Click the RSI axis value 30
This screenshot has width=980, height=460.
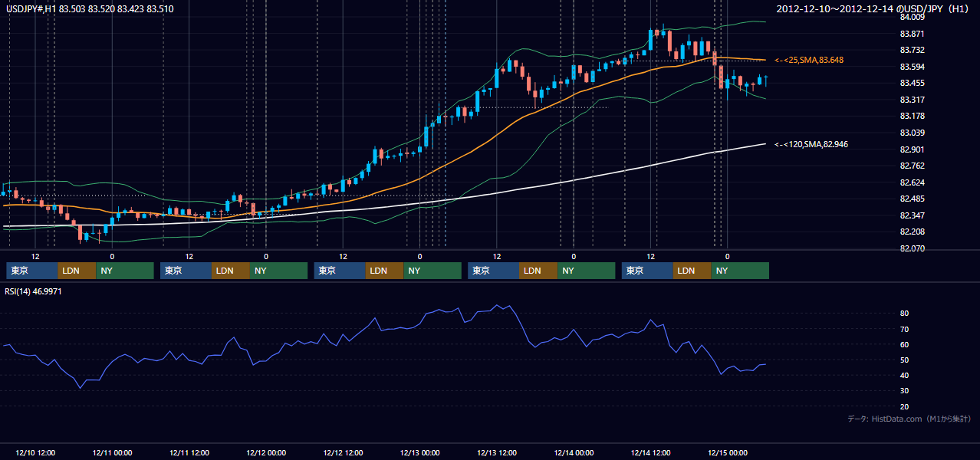(904, 391)
